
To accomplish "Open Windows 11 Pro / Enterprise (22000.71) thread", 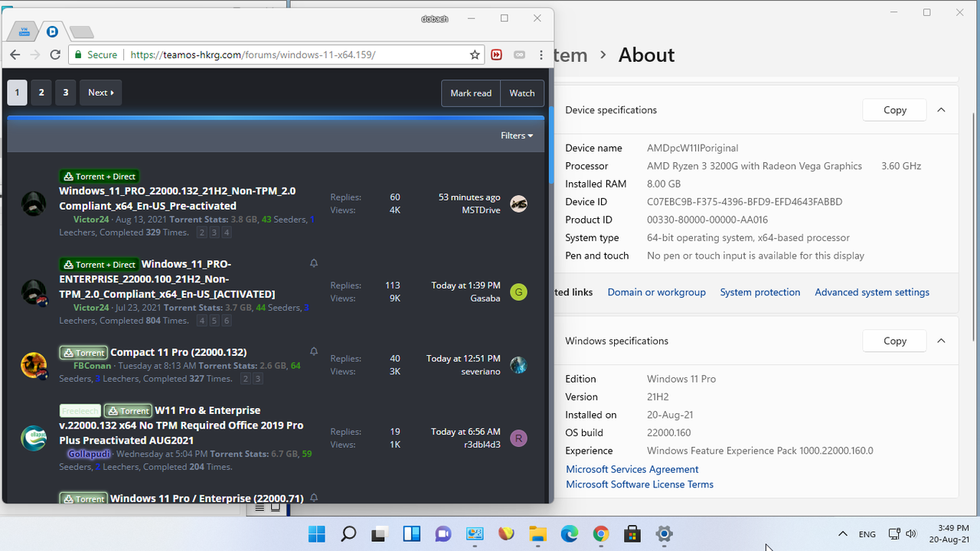I will (207, 498).
